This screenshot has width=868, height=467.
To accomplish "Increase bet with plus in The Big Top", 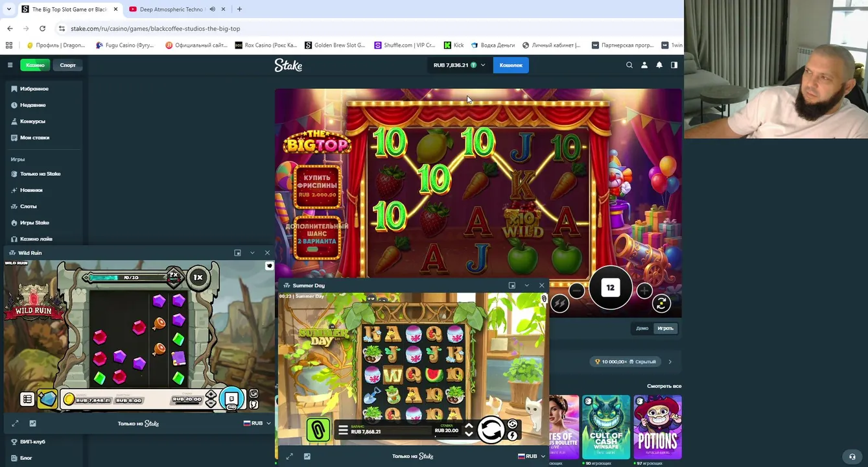I will [x=644, y=291].
